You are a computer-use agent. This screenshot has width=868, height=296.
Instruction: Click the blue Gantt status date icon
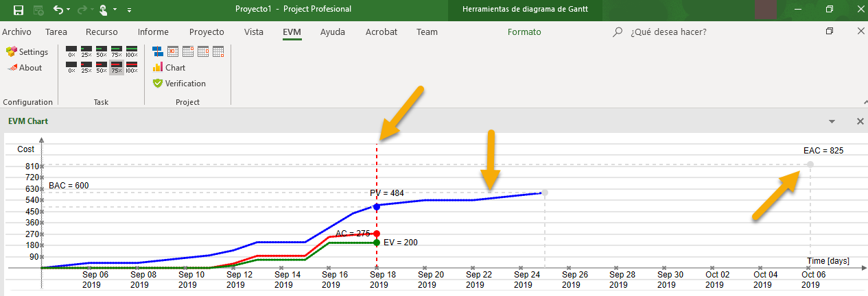tap(158, 51)
